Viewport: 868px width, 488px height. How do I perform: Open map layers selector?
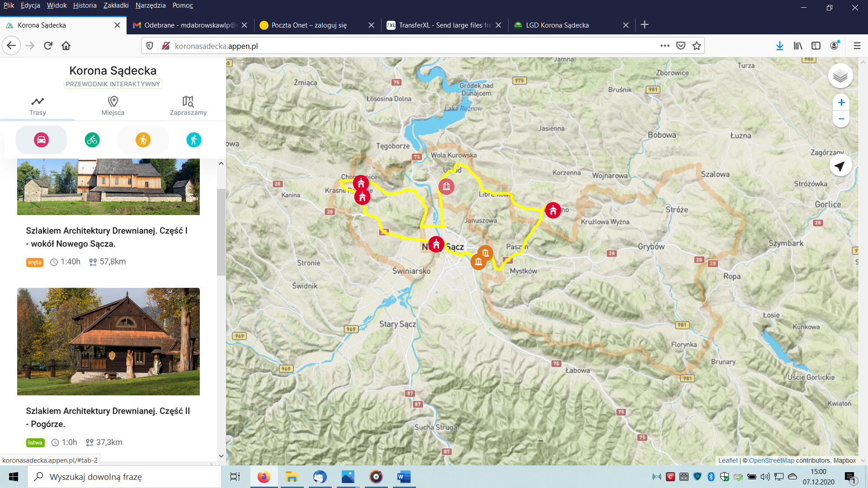tap(840, 76)
